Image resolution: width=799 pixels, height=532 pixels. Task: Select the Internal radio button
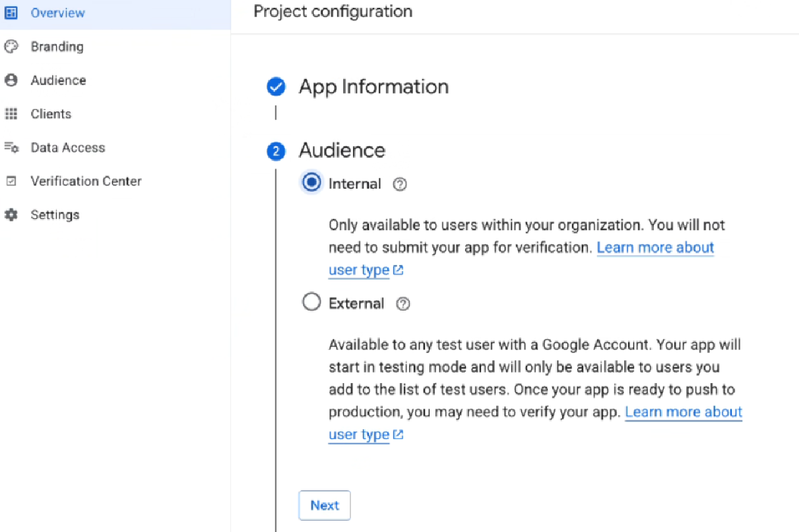pos(311,183)
